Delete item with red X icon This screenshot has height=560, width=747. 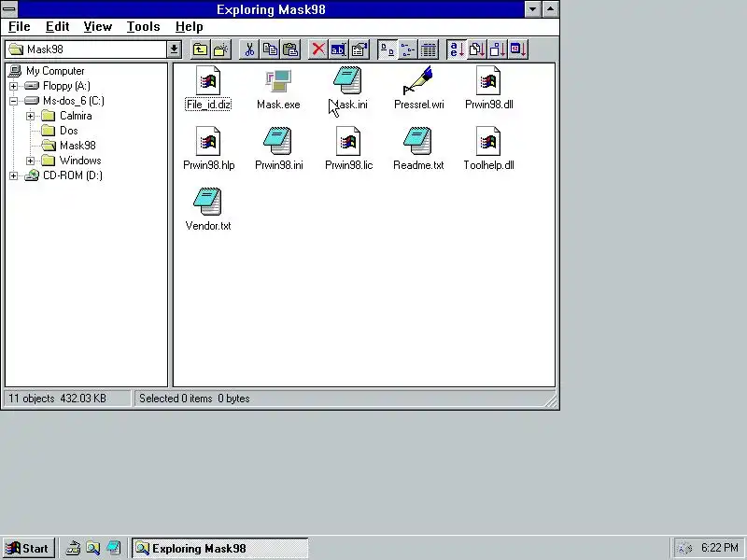318,49
